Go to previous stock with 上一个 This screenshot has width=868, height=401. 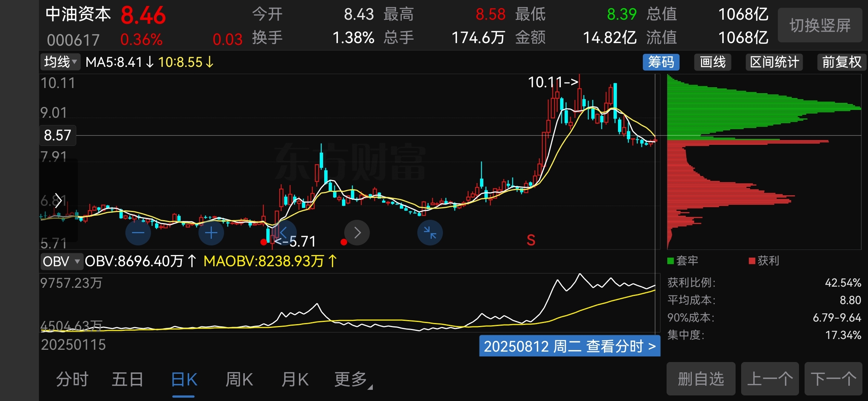pyautogui.click(x=770, y=379)
